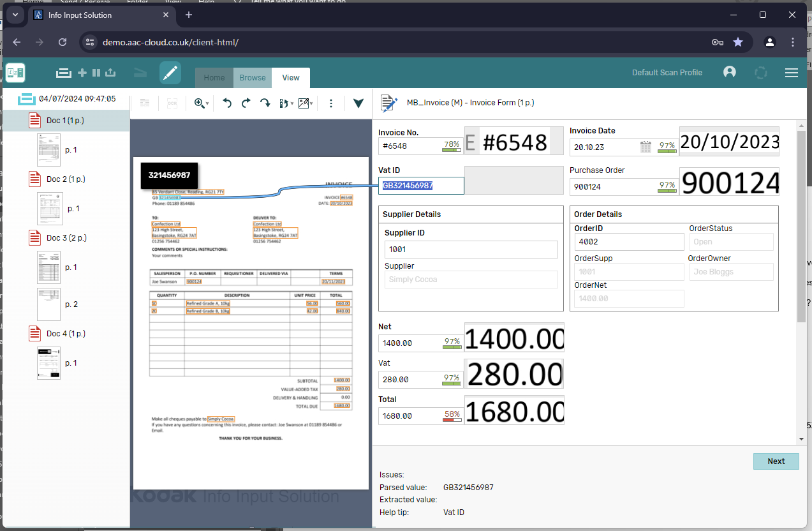This screenshot has height=531, width=812.
Task: Open browser password key icon
Action: tap(717, 42)
